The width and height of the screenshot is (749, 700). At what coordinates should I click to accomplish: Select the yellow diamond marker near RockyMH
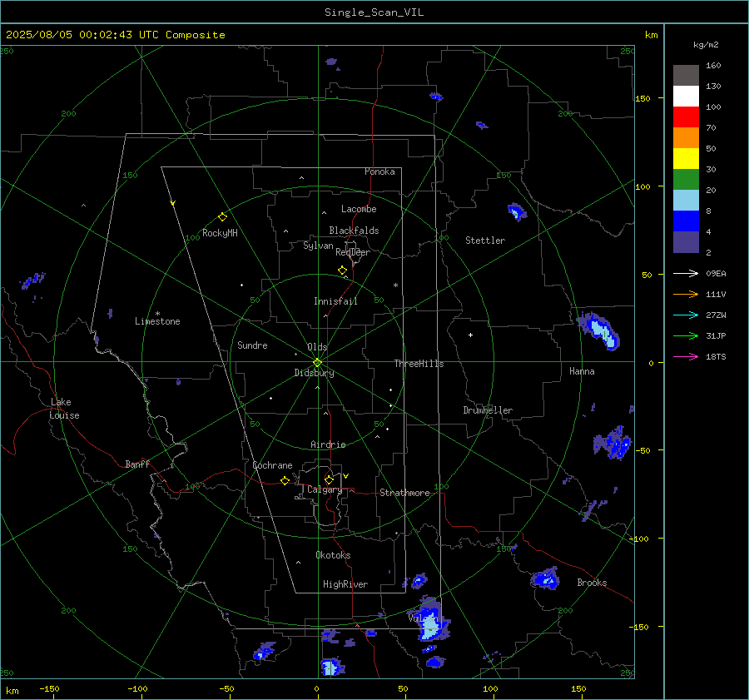tap(222, 217)
